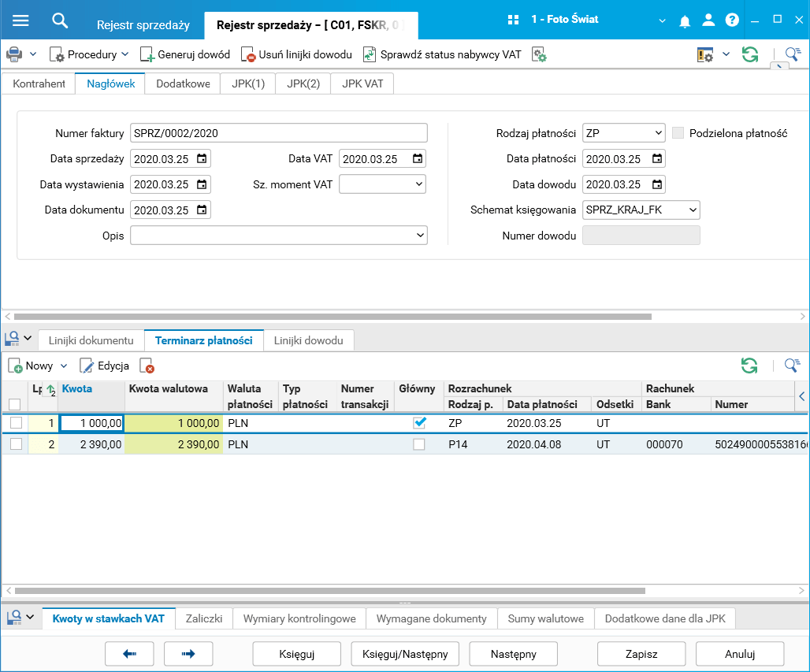Click the delete payment row icon
The image size is (810, 672).
coord(147,366)
